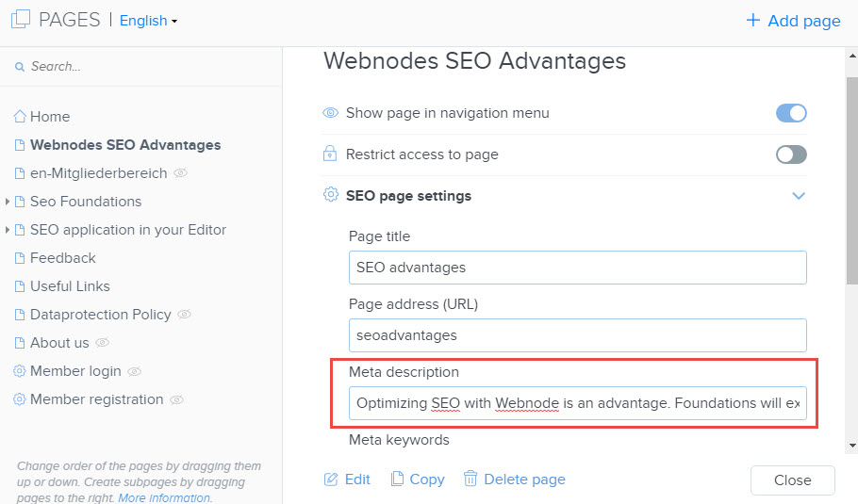Toggle Show page in navigation menu switch
This screenshot has height=504, width=858.
click(791, 113)
